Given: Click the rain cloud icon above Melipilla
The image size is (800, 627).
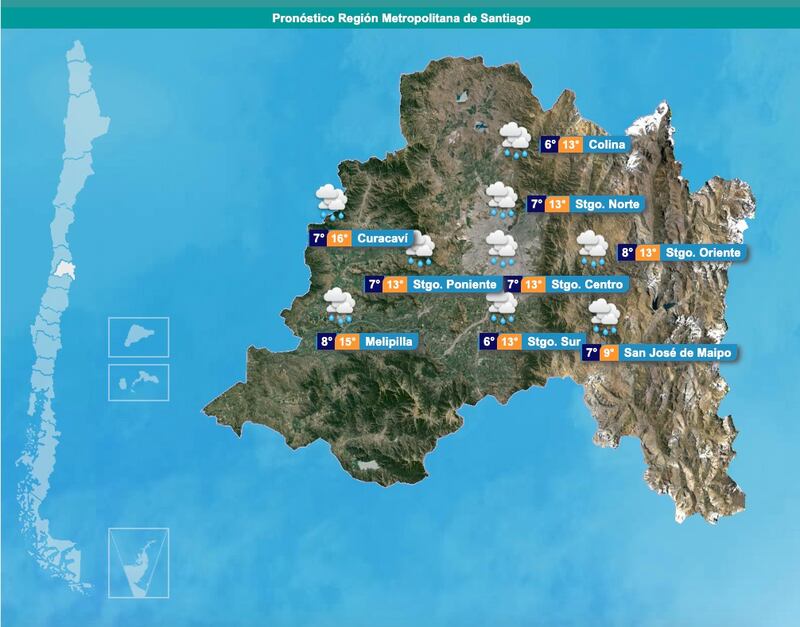Looking at the screenshot, I should coord(340,306).
